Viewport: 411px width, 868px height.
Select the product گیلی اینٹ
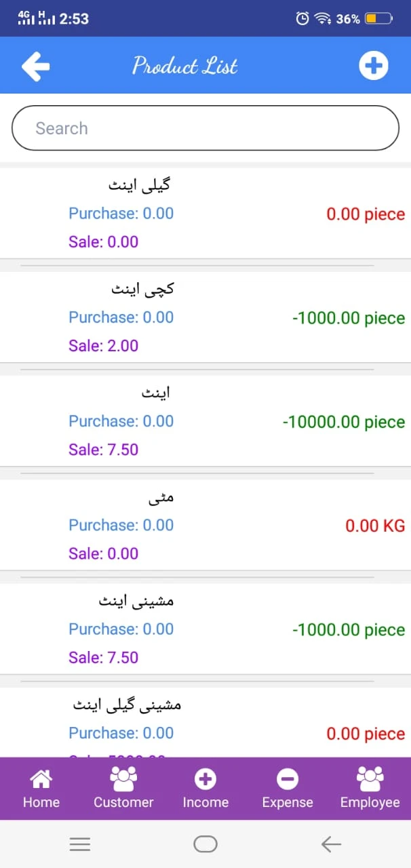[x=140, y=184]
